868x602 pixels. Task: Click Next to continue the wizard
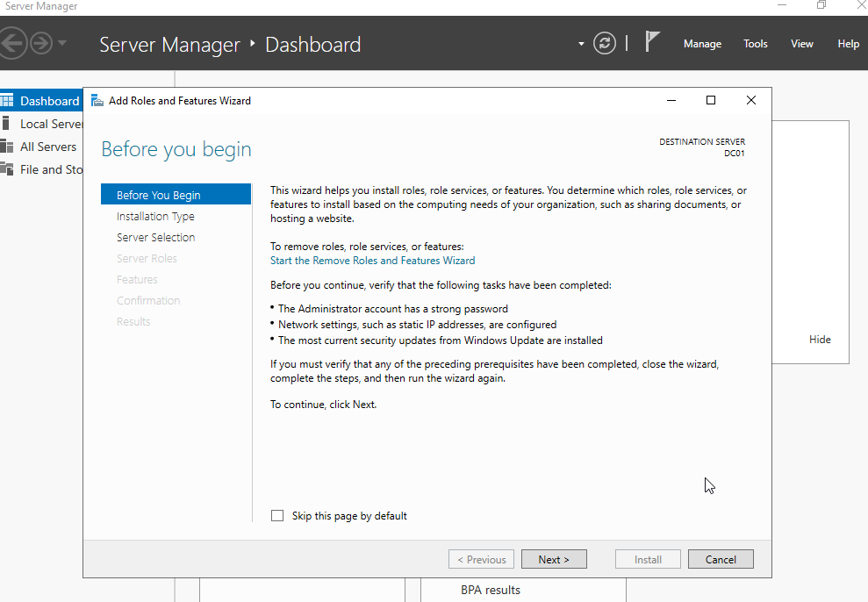554,559
